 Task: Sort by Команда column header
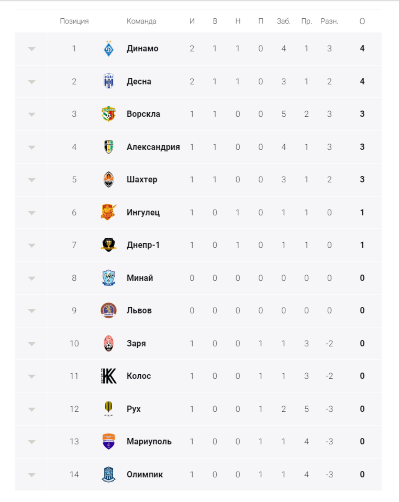(141, 21)
